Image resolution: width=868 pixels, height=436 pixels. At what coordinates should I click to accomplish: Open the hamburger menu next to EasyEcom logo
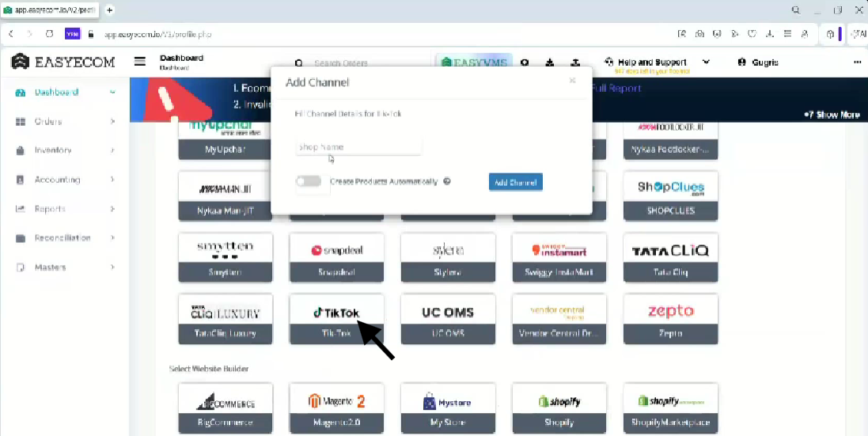click(x=140, y=62)
